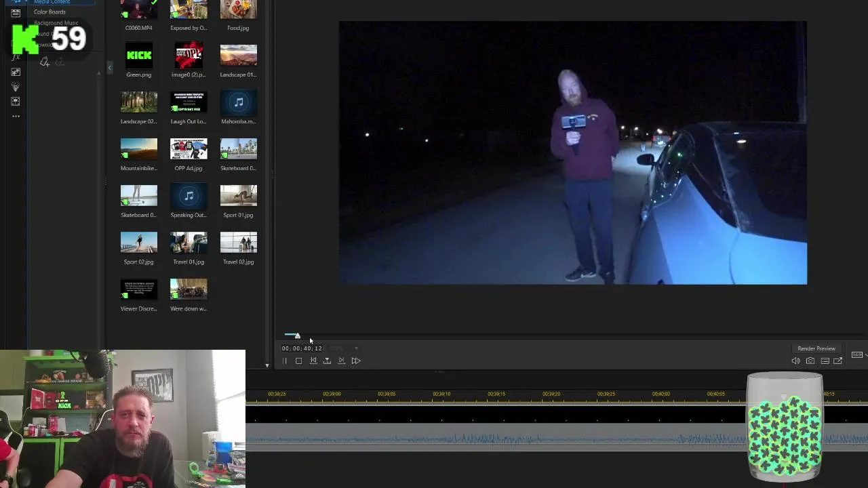Step to the next frame

pyautogui.click(x=341, y=361)
